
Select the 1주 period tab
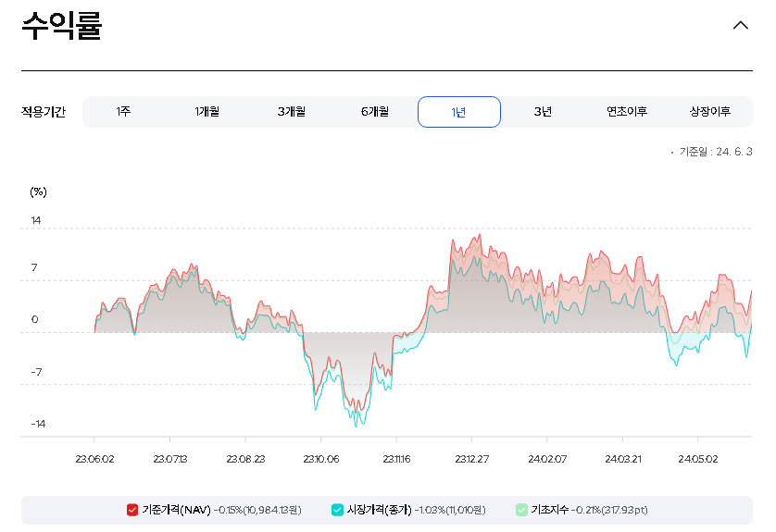123,112
